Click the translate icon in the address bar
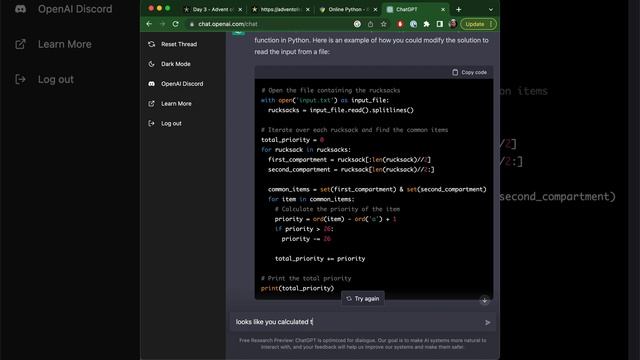 357,24
